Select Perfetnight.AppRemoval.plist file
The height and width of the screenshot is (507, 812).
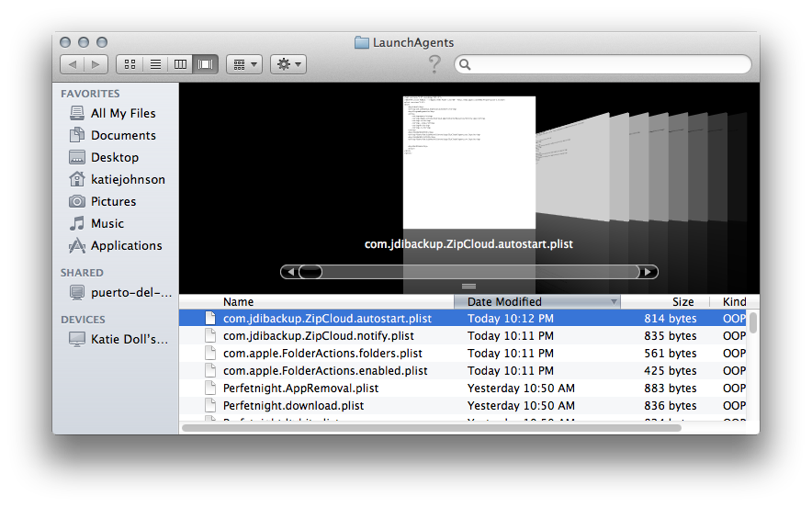click(300, 389)
